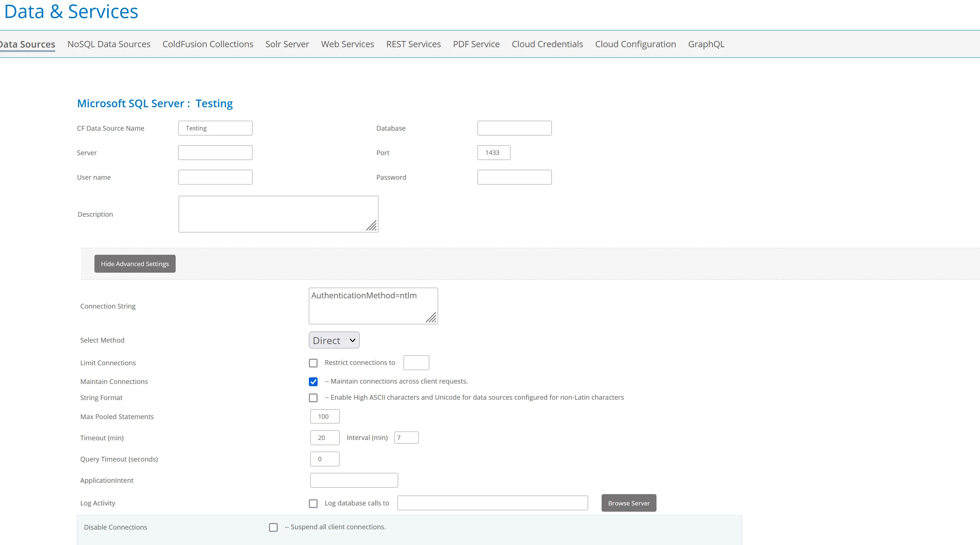
Task: Click into the Server input field
Action: [215, 153]
